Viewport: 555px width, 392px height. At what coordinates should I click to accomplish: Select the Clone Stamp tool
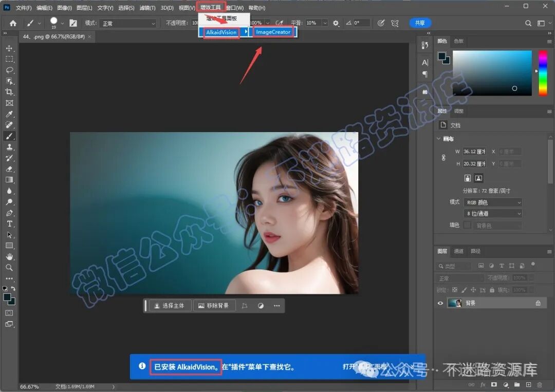[9, 147]
